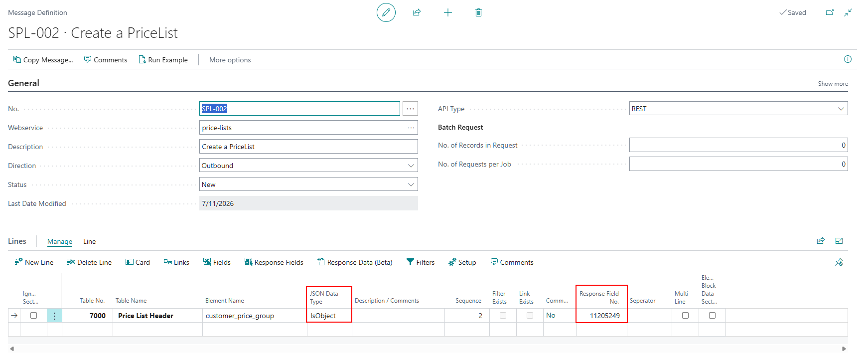The image size is (868, 362).
Task: Share the Lines part icon
Action: [821, 241]
